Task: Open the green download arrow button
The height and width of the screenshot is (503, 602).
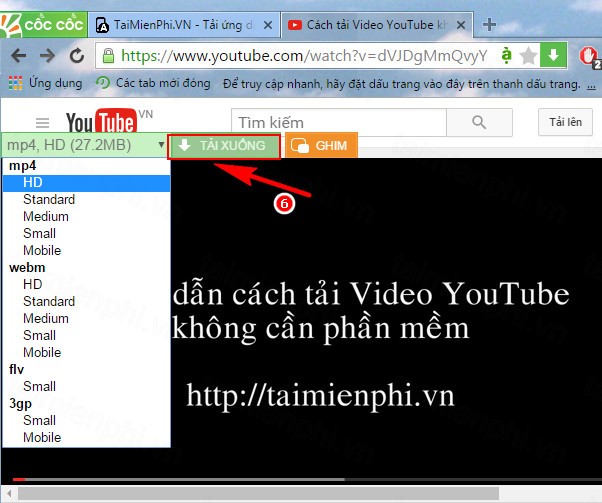Action: click(553, 55)
